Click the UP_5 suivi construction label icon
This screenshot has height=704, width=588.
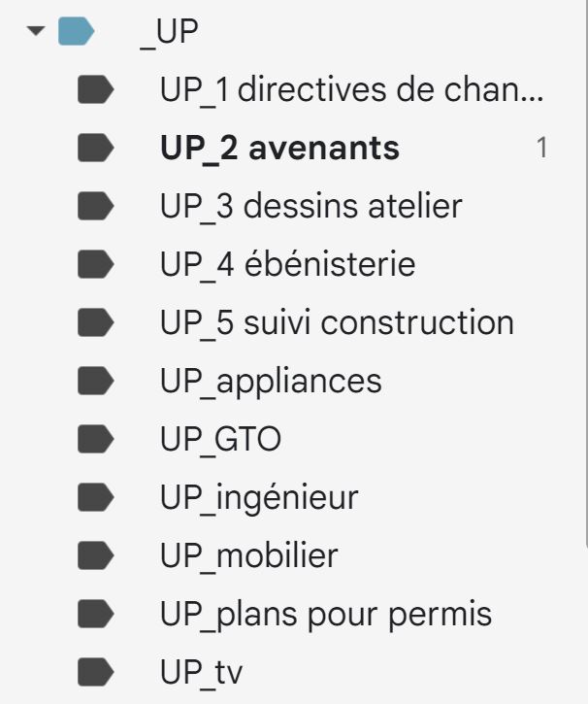click(95, 322)
